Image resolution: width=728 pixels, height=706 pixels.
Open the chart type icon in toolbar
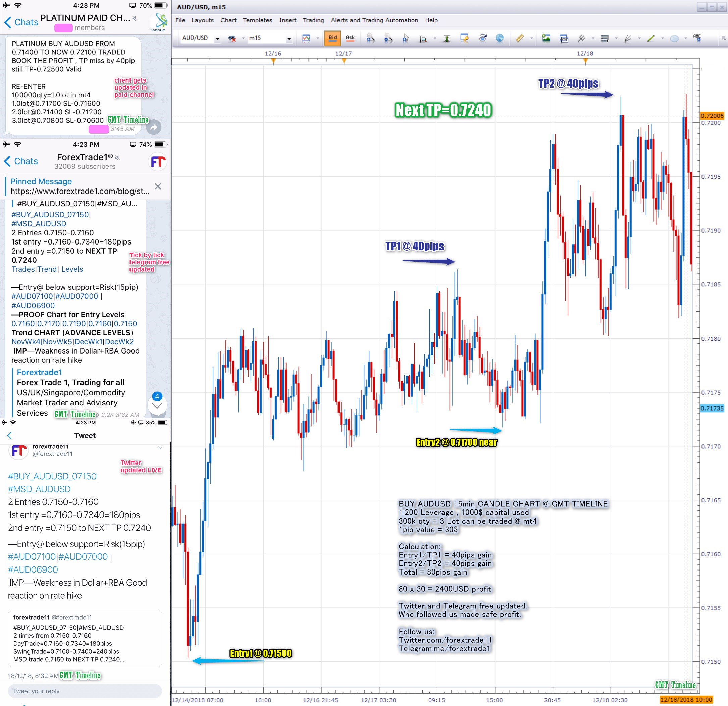click(x=306, y=38)
